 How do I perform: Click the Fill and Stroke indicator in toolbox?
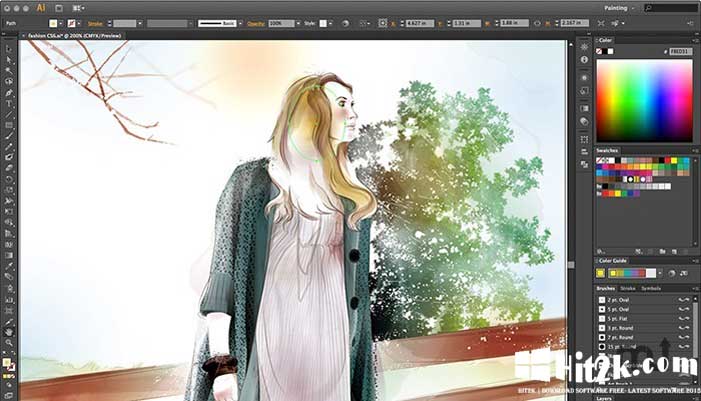8,364
